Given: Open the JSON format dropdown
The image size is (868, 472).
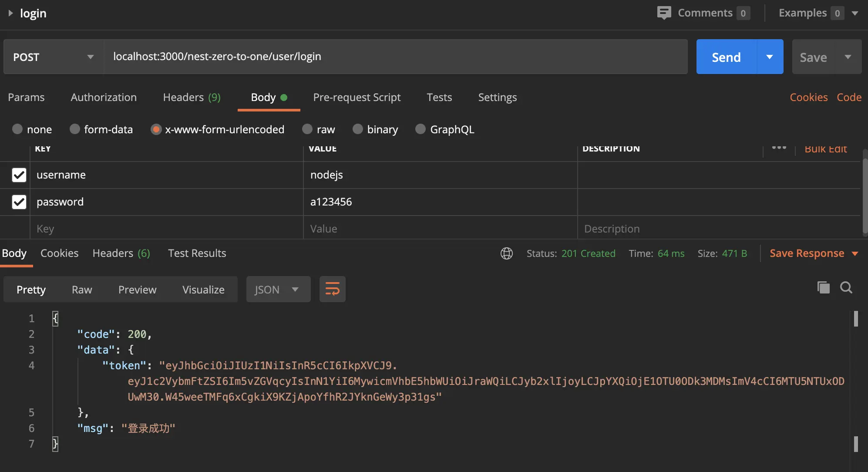Looking at the screenshot, I should click(278, 290).
